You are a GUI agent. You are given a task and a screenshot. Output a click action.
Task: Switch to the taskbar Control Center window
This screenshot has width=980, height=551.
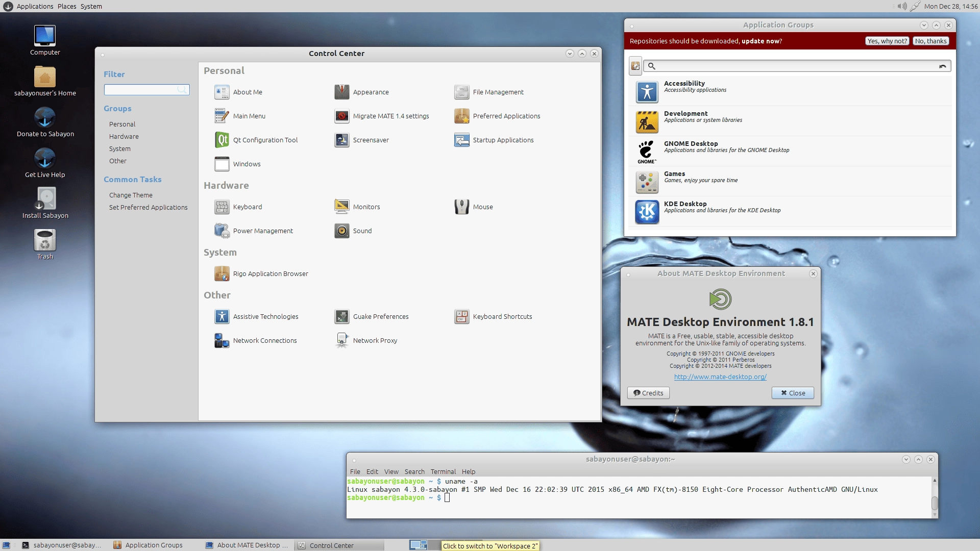(339, 545)
